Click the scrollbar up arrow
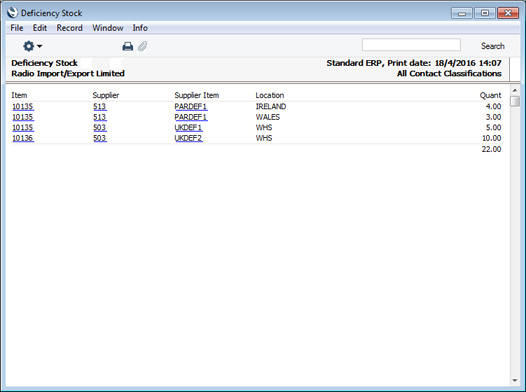This screenshot has height=392, width=526. point(515,90)
